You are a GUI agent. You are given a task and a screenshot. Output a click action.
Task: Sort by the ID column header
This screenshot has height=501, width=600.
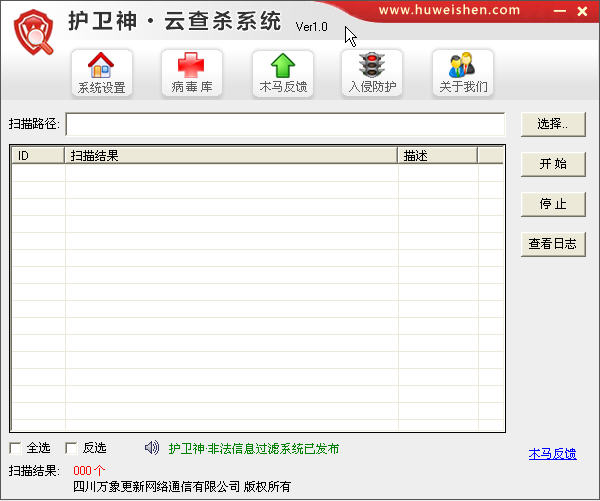(x=38, y=155)
